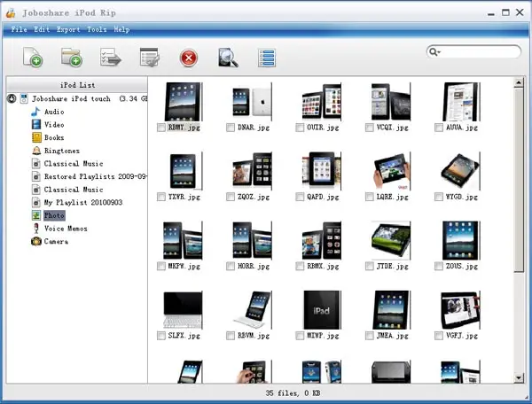Check the VCQI.jpg checkbox
This screenshot has width=532, height=404.
click(x=370, y=128)
